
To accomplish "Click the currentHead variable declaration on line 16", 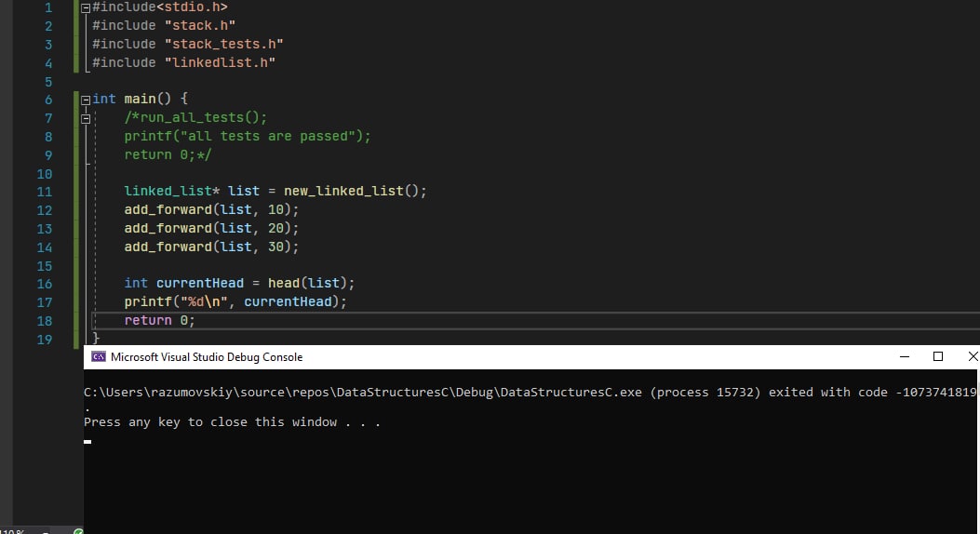I will (x=200, y=284).
